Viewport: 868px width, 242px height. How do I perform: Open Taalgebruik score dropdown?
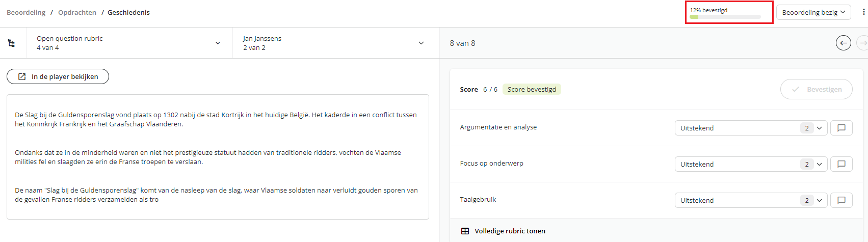point(751,200)
